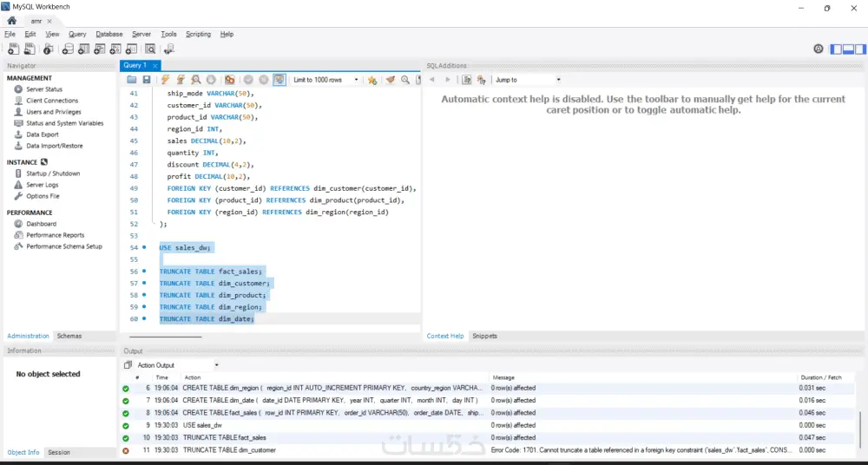
Task: Execute the statement under cursor icon
Action: (x=181, y=80)
